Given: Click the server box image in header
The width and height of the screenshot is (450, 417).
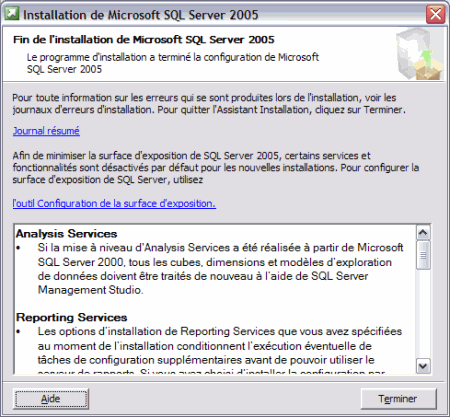Looking at the screenshot, I should [x=419, y=54].
